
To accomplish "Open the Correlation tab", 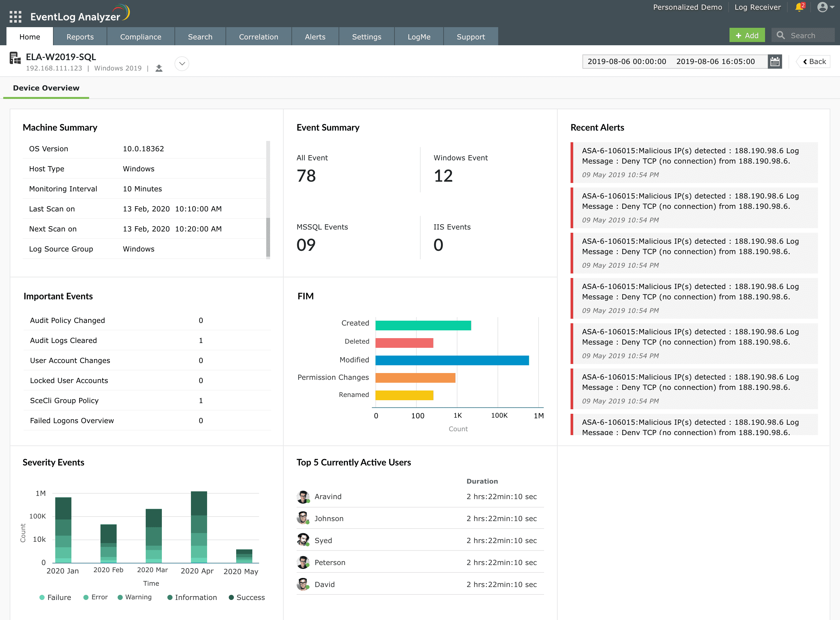I will pyautogui.click(x=258, y=37).
